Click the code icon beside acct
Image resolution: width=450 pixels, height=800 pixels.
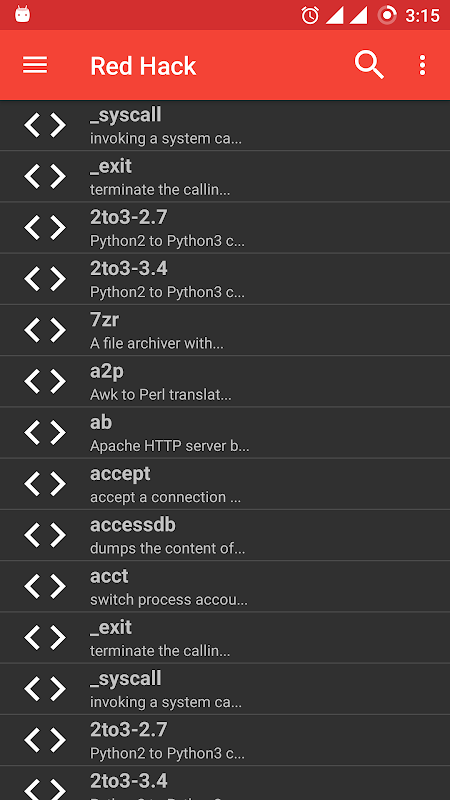pyautogui.click(x=45, y=586)
